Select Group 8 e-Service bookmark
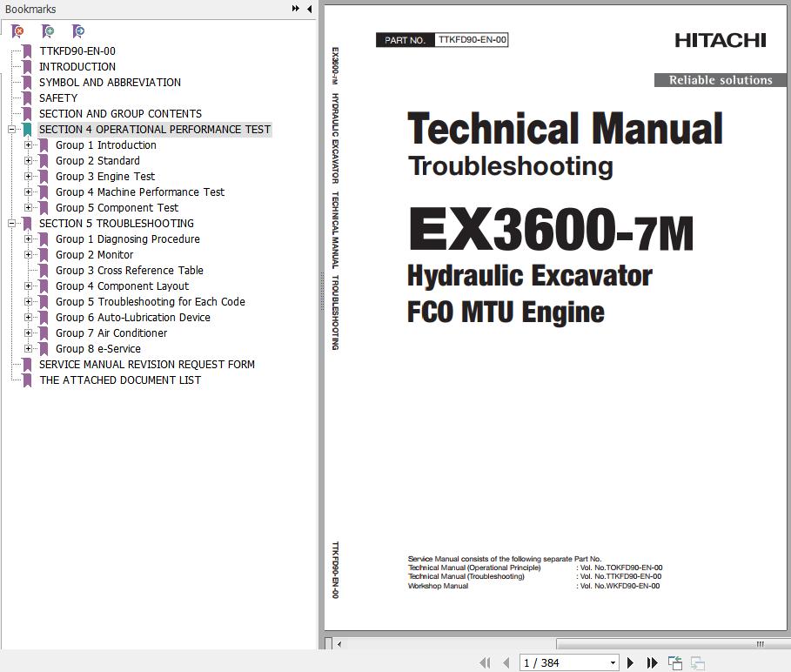 tap(98, 348)
